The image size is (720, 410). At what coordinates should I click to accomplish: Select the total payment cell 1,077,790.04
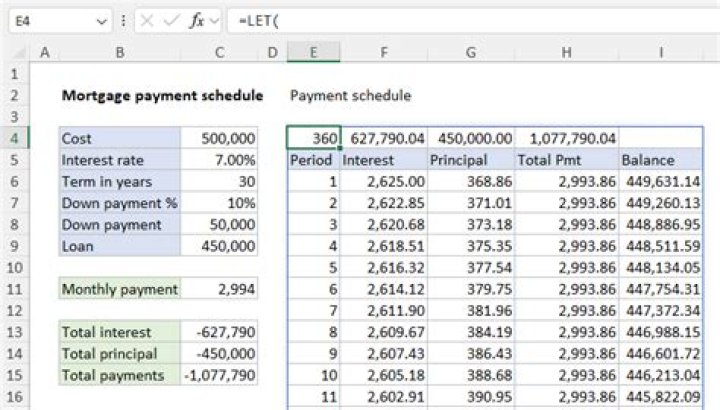click(567, 138)
